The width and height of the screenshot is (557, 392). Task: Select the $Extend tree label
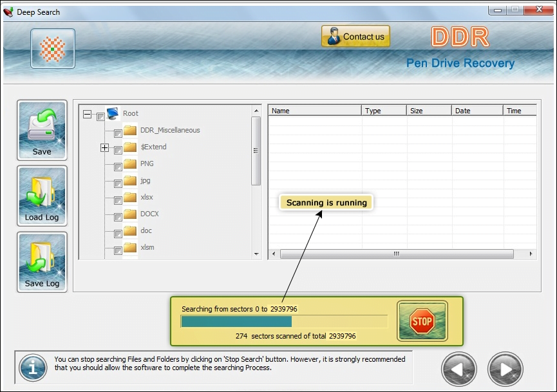(153, 147)
